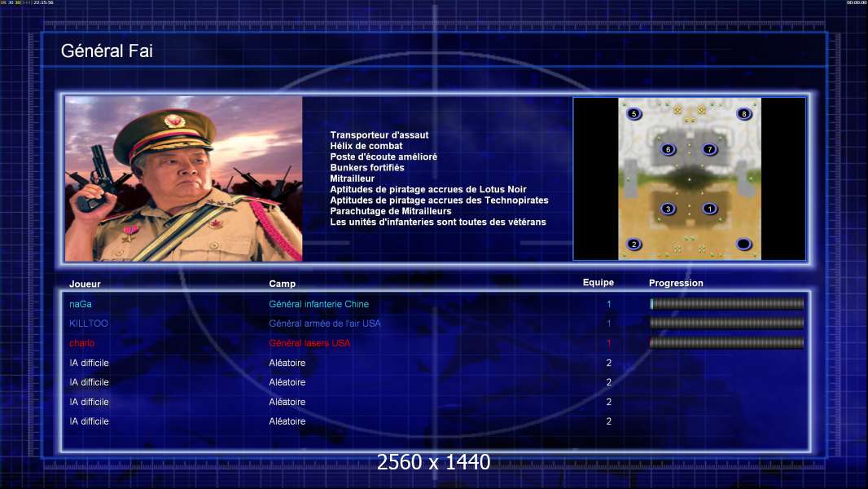Click 'Transporteur d'assaut' in the ability list

coord(379,135)
